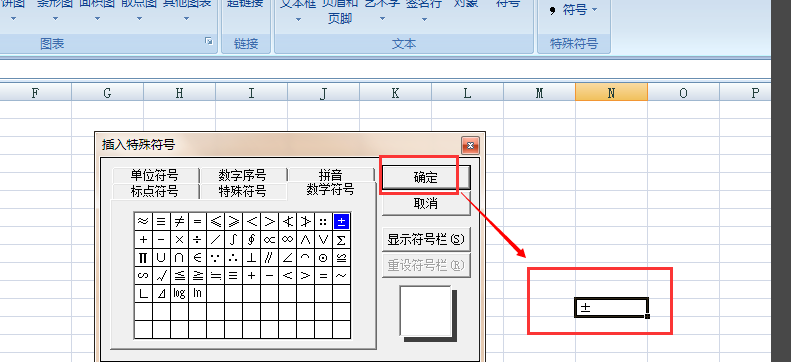
Task: Pick the highlighted plus-minus symbol
Action: point(341,221)
